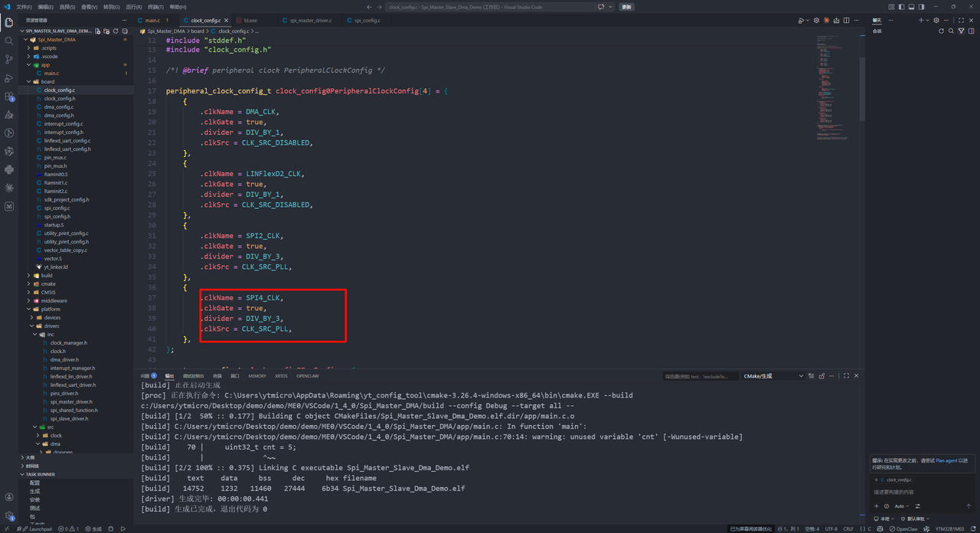Refresh the chat sessions list
The image size is (980, 533).
pyautogui.click(x=941, y=31)
